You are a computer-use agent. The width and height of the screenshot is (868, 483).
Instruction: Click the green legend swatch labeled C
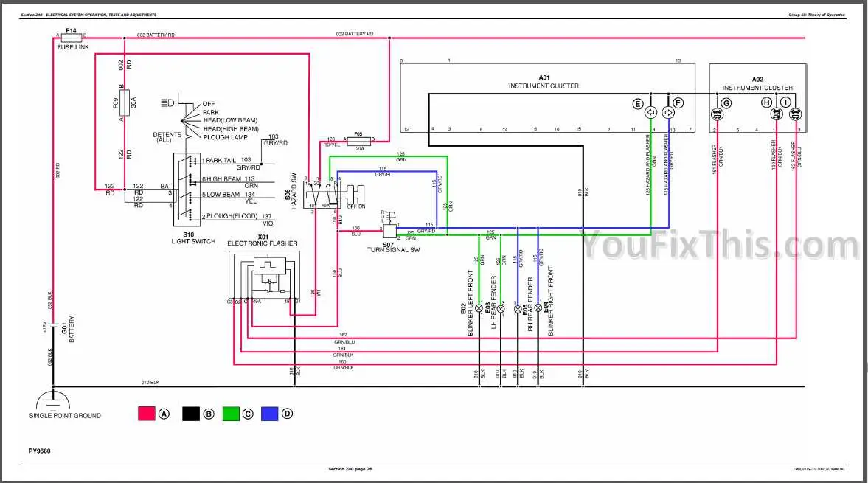(x=231, y=413)
